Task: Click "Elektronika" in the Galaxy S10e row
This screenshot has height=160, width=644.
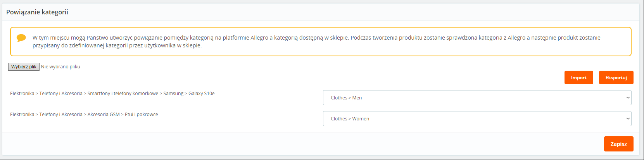Action: click(x=22, y=94)
